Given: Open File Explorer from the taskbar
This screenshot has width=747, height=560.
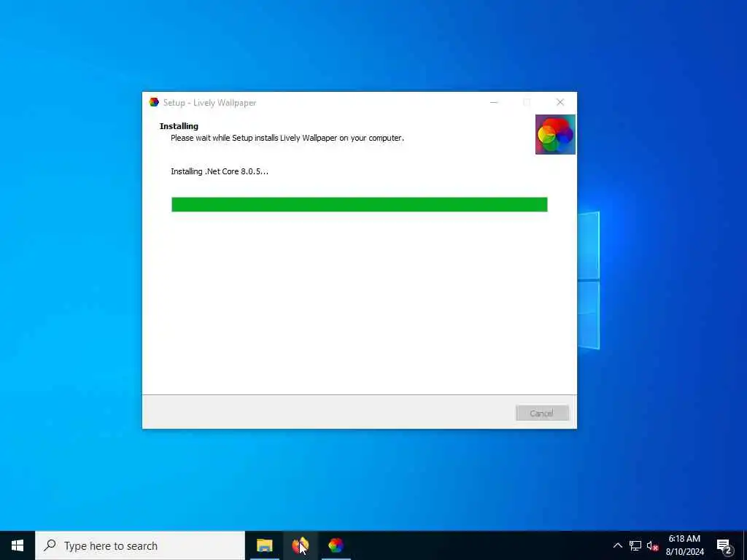Looking at the screenshot, I should point(264,545).
